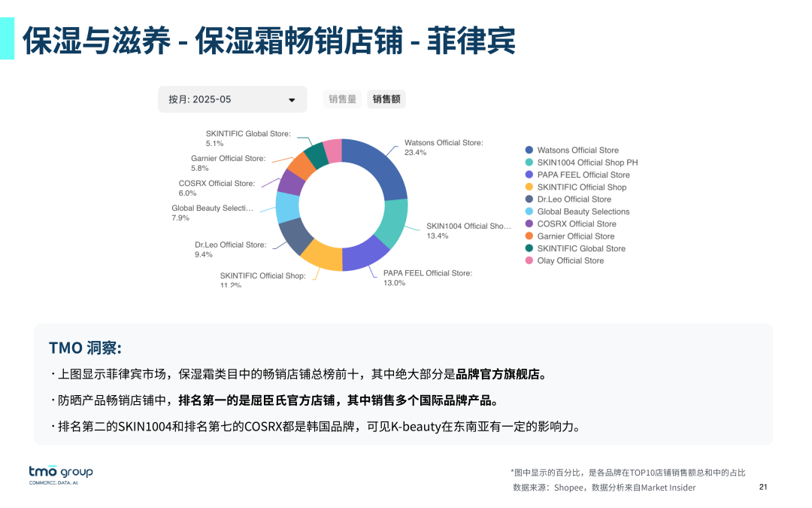Click the page number 21

tap(763, 487)
